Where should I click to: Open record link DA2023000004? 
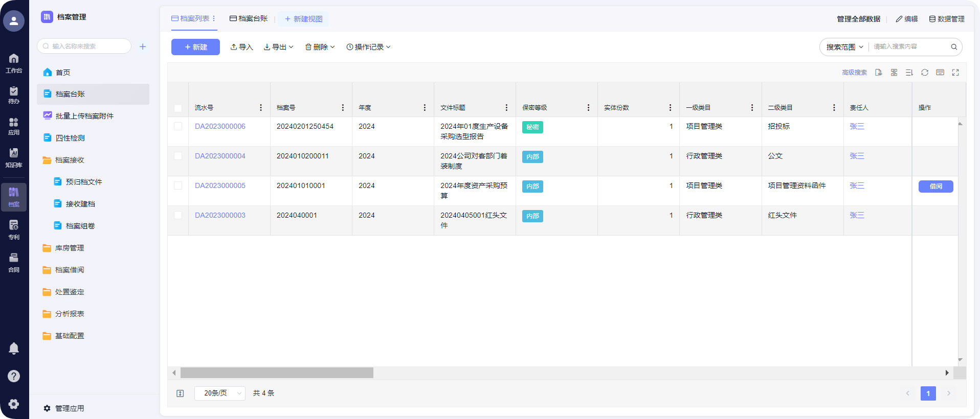pos(220,156)
